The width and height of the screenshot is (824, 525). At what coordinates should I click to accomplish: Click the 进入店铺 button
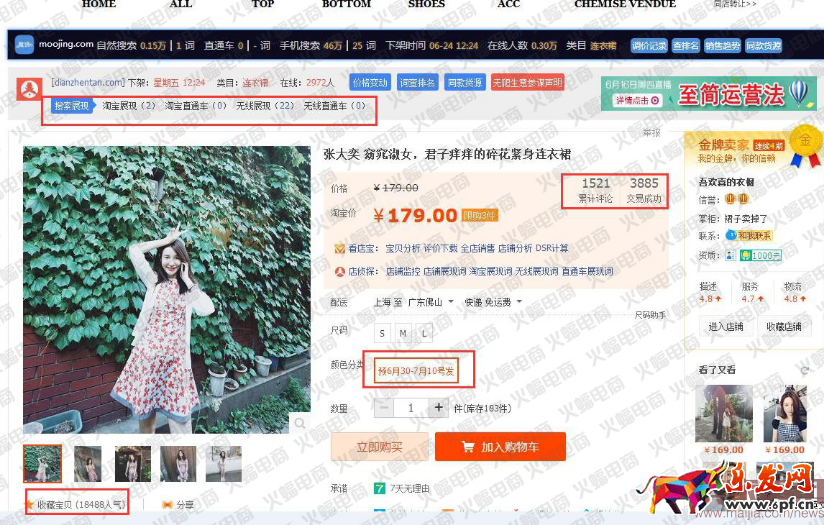click(x=725, y=326)
